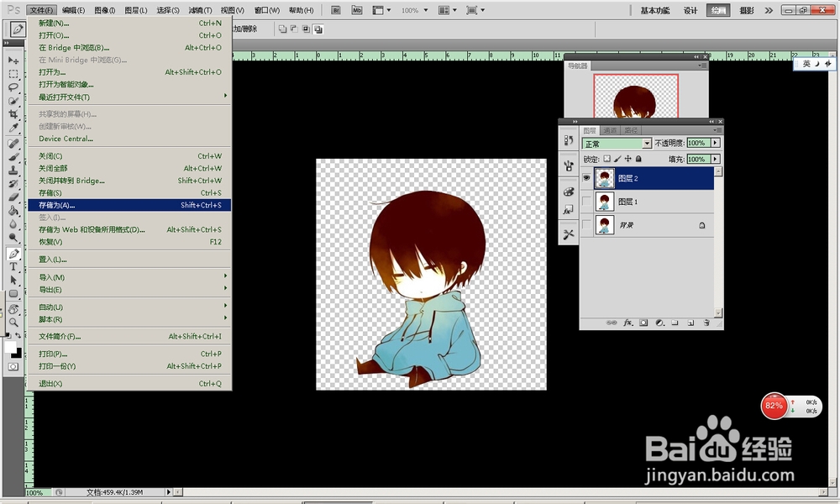
Task: Toggle lock transparent pixels
Action: (606, 159)
